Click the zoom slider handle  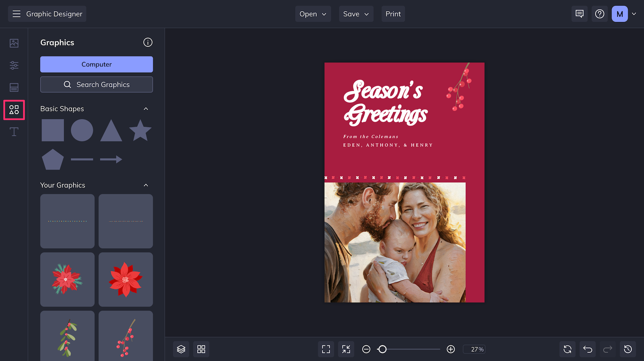382,349
